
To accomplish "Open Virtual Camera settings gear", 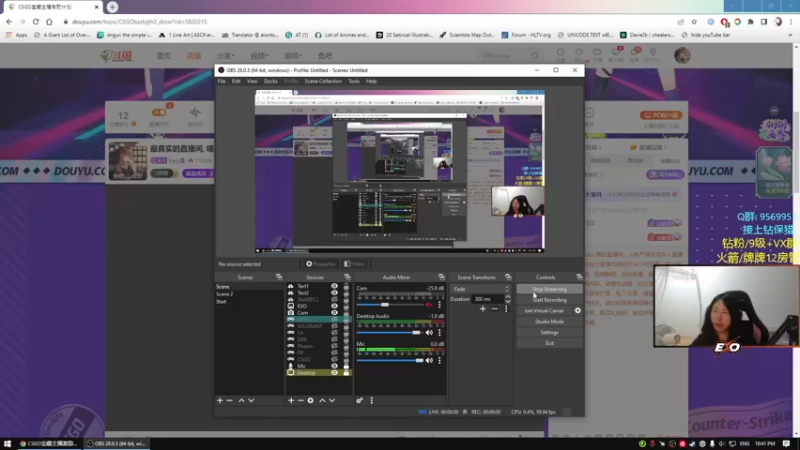I will coord(578,311).
